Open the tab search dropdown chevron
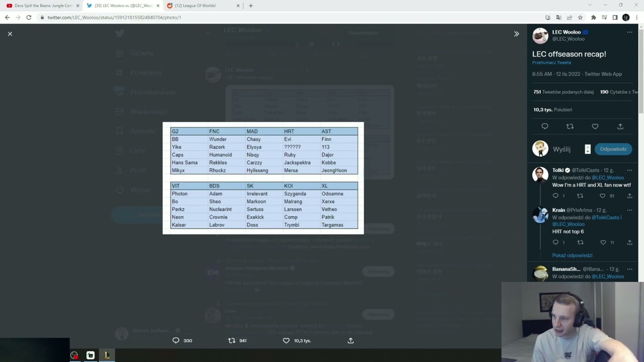 click(x=590, y=5)
